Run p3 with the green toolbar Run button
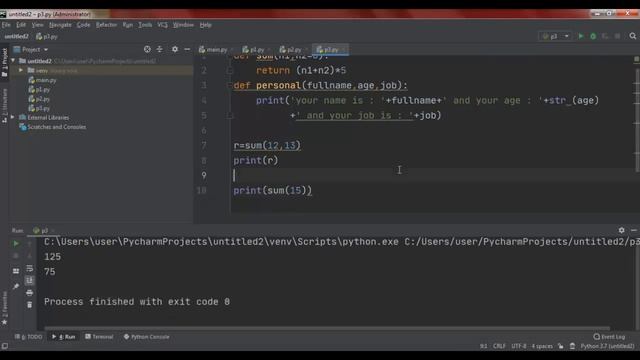 pos(580,36)
